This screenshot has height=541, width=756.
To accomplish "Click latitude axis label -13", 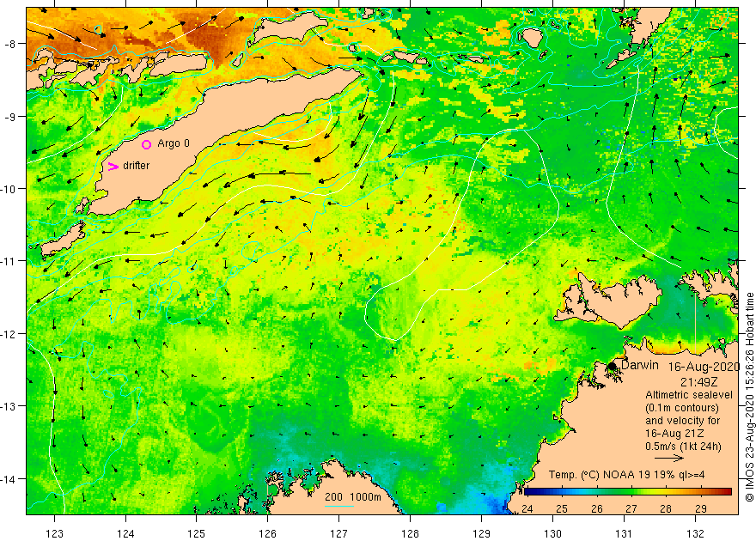I will 9,406.
